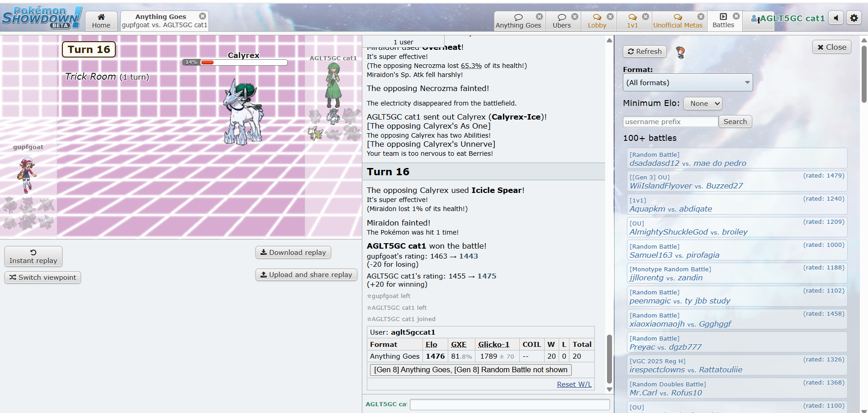Open the Format selector dropdown

click(x=688, y=82)
